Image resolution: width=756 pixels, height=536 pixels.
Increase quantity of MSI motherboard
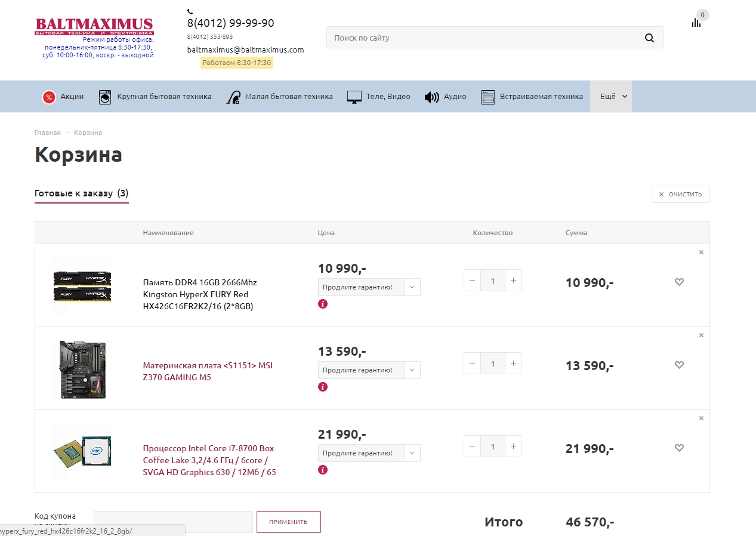513,364
